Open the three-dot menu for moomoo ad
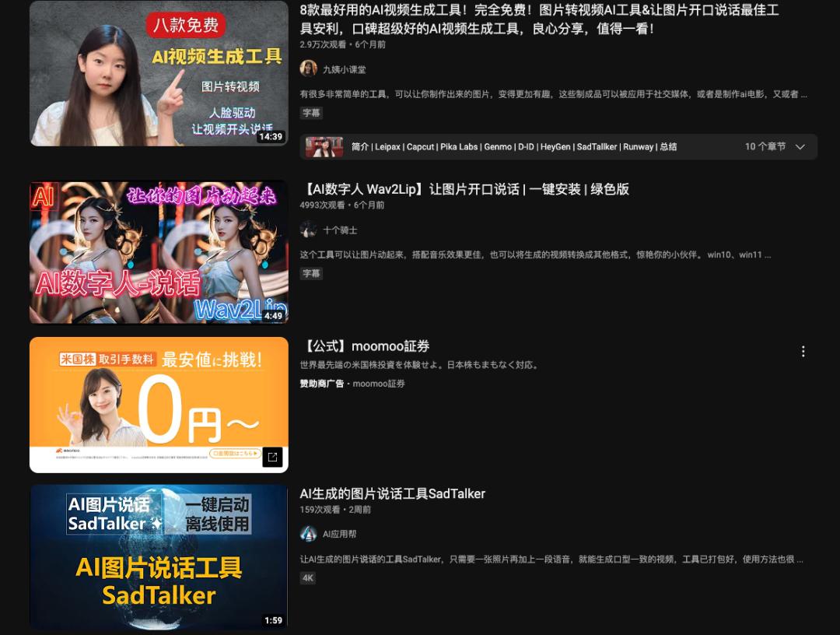The width and height of the screenshot is (840, 635). point(803,352)
